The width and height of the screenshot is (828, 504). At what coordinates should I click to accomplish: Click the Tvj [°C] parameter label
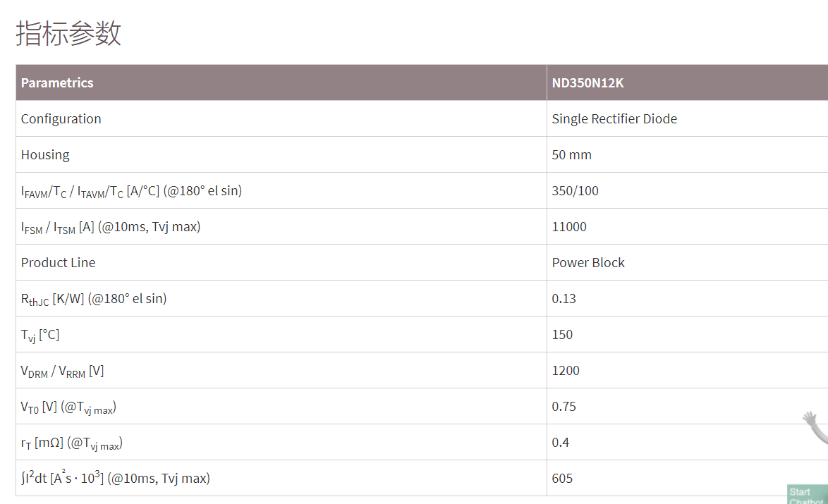40,335
